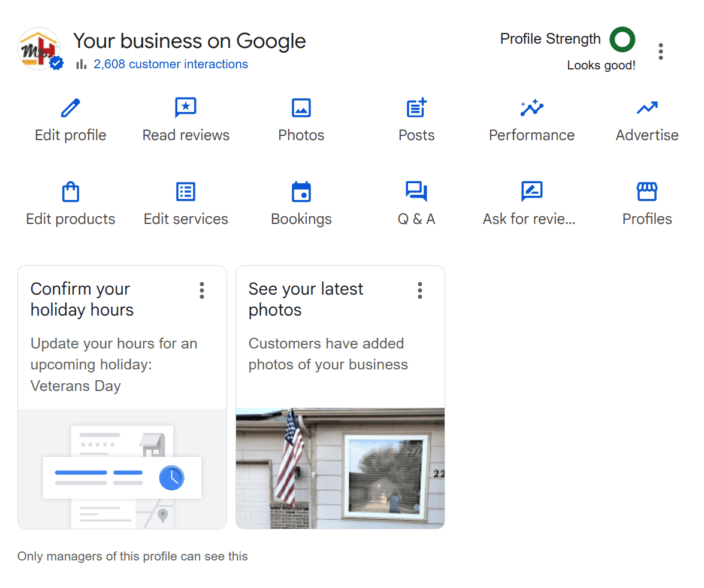Click the Profile Strength green ring indicator

point(622,40)
